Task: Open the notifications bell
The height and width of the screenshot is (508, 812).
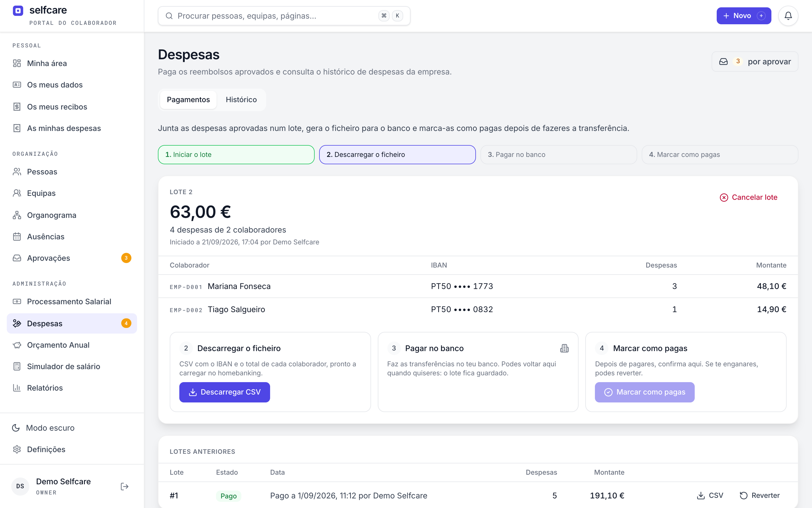Action: [x=788, y=16]
